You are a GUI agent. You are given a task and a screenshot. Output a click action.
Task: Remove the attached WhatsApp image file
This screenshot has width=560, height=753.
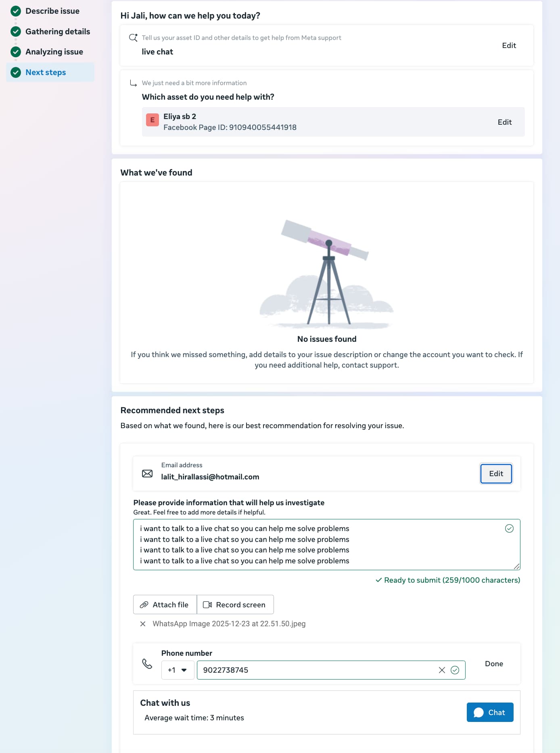(143, 624)
